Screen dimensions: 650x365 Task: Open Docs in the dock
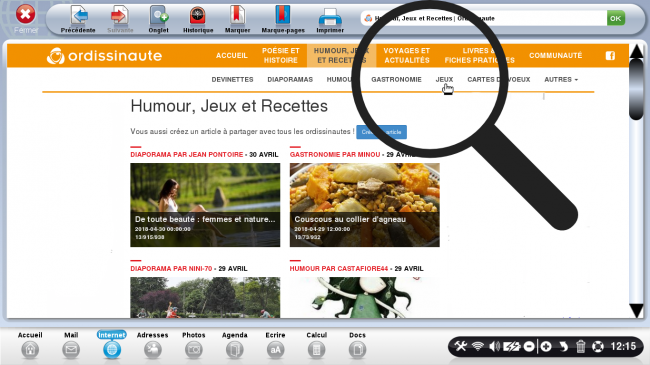tap(357, 349)
